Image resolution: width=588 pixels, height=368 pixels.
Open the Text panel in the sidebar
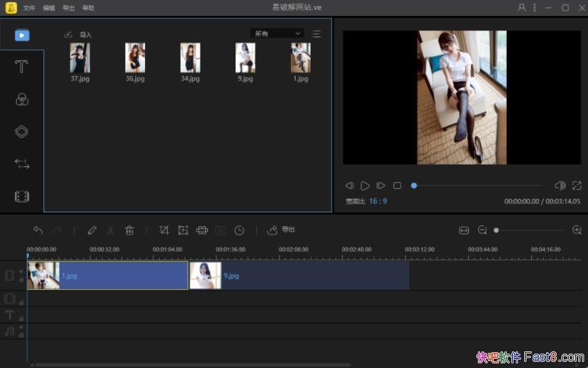pyautogui.click(x=21, y=67)
